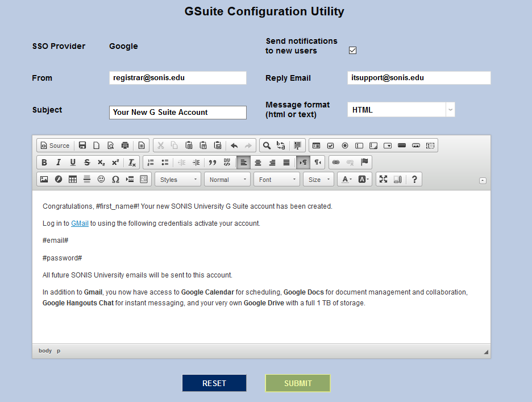Toggle bold formatting in editor

(44, 163)
